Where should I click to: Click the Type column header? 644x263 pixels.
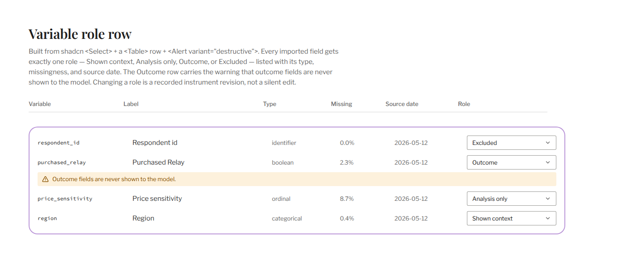[270, 104]
